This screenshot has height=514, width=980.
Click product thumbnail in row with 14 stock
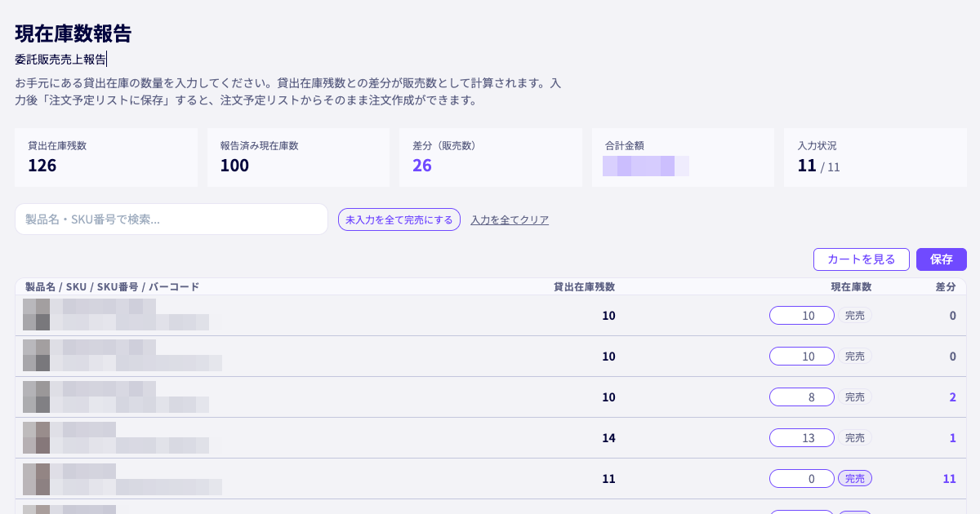tap(36, 437)
